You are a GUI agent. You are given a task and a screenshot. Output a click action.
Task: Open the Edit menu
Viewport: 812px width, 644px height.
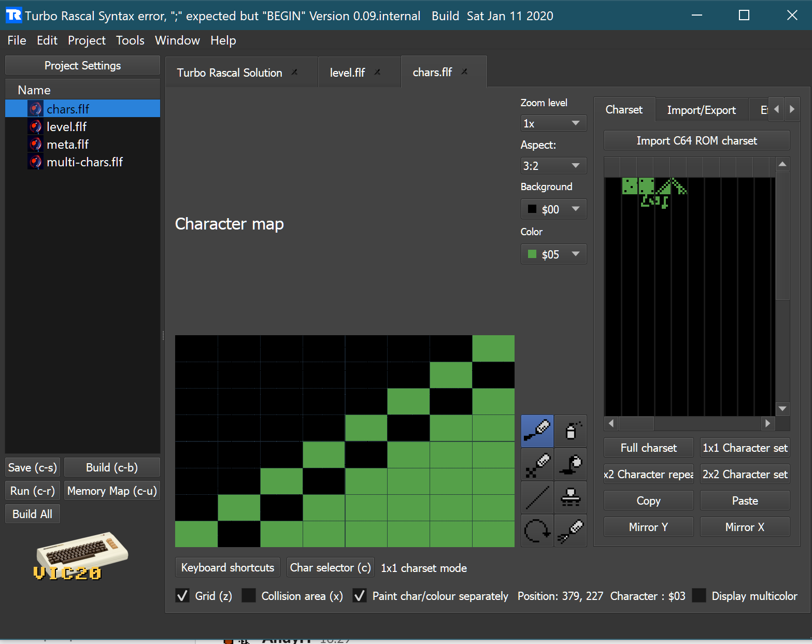(47, 40)
